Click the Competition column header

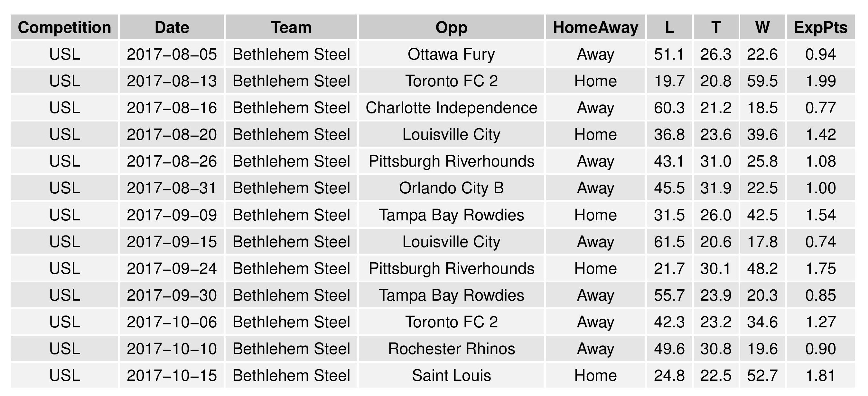tap(64, 27)
